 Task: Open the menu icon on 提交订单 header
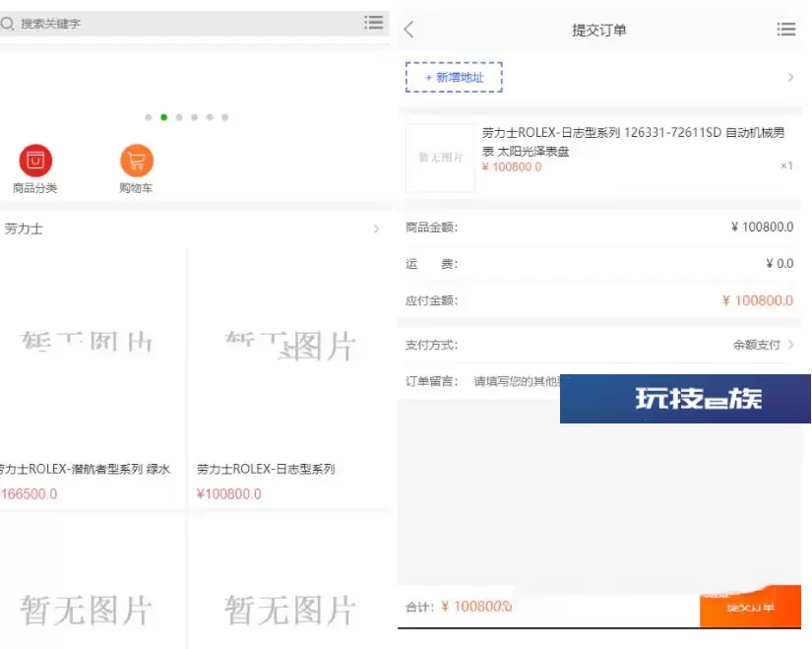(785, 30)
